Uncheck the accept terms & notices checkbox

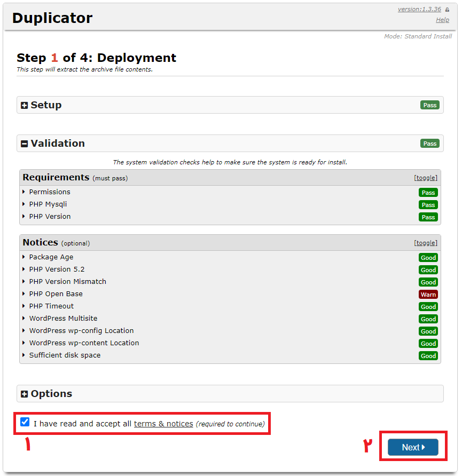25,423
